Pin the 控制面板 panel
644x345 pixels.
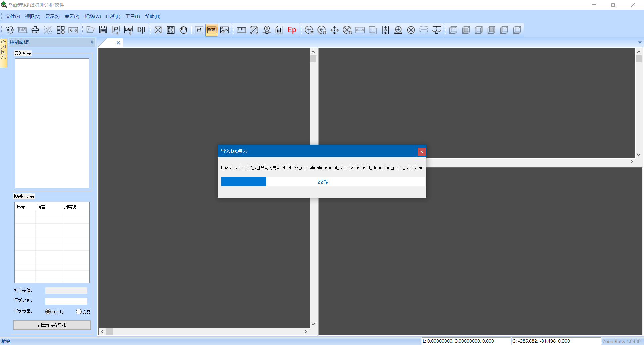(92, 42)
